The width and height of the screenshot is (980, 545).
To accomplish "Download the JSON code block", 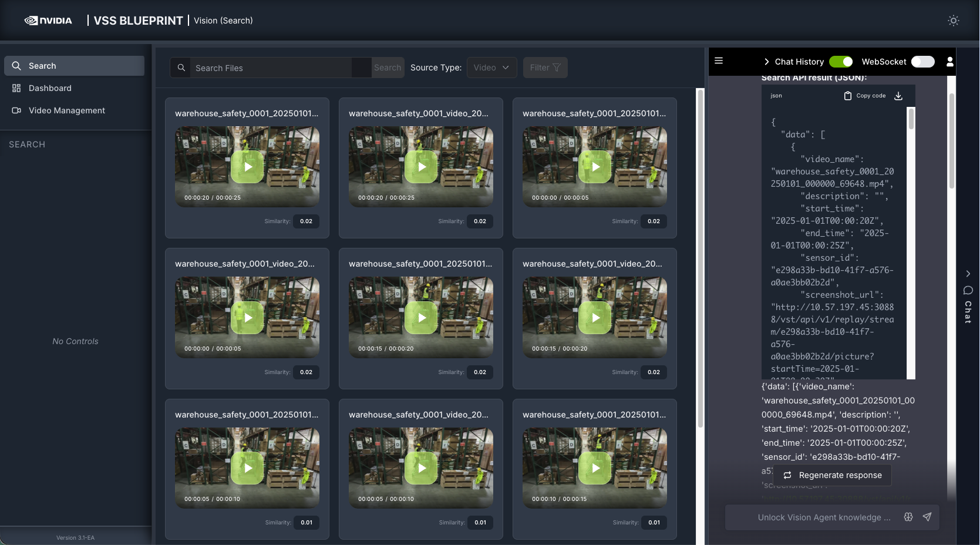I will click(898, 96).
